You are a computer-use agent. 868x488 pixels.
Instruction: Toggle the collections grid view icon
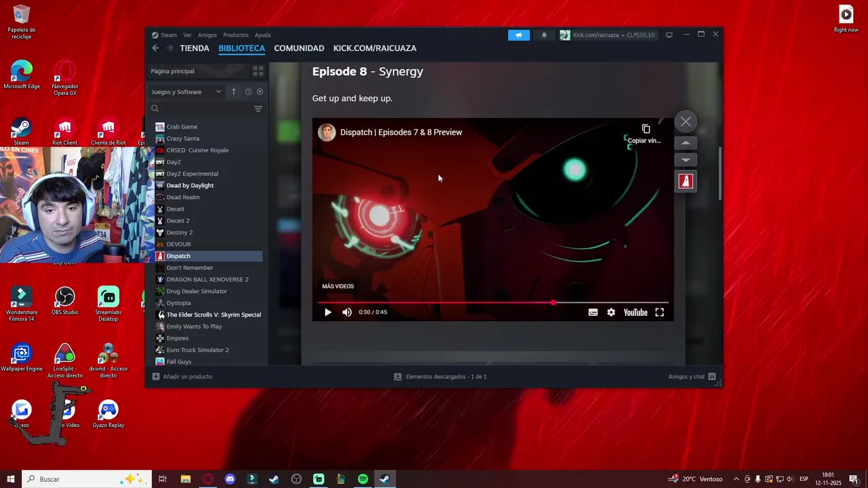[x=258, y=71]
